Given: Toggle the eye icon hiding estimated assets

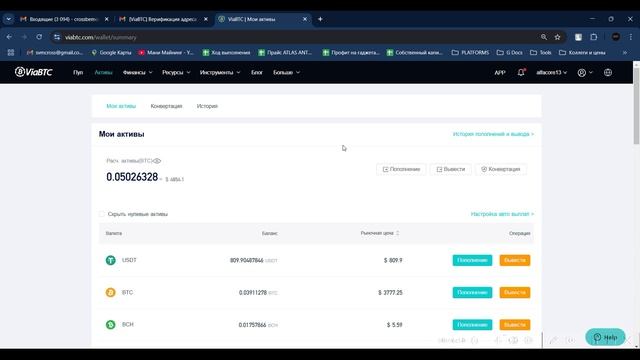Looking at the screenshot, I should pyautogui.click(x=157, y=161).
